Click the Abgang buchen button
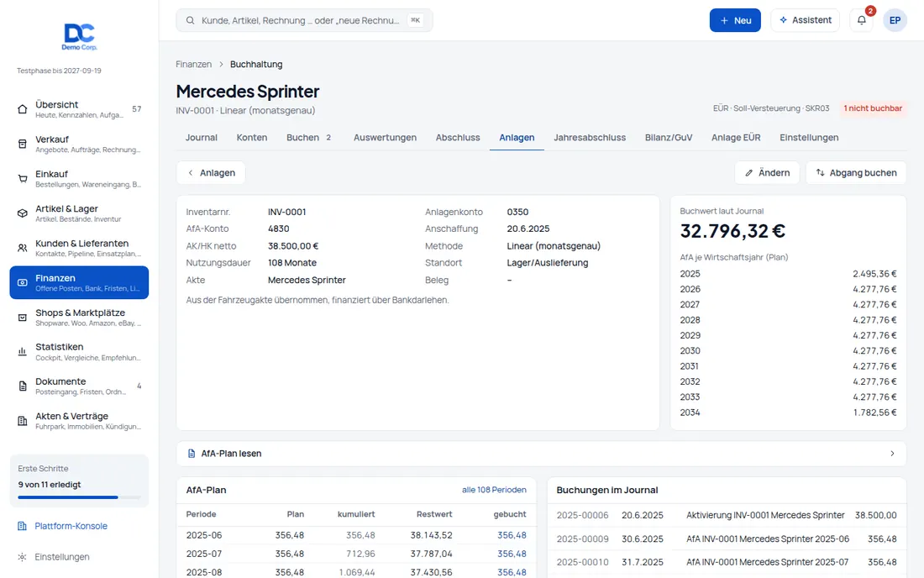This screenshot has height=578, width=924. 856,172
